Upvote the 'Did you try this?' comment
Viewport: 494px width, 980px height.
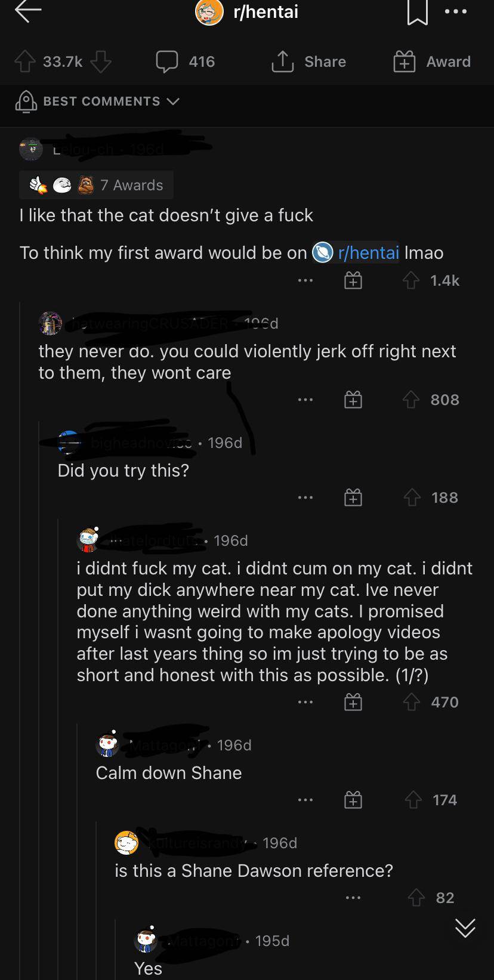point(412,497)
